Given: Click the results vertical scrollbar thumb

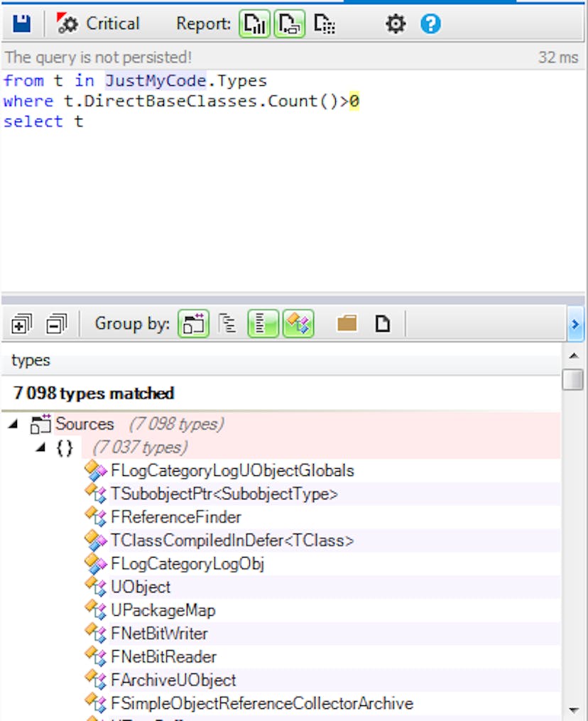Looking at the screenshot, I should pyautogui.click(x=572, y=380).
